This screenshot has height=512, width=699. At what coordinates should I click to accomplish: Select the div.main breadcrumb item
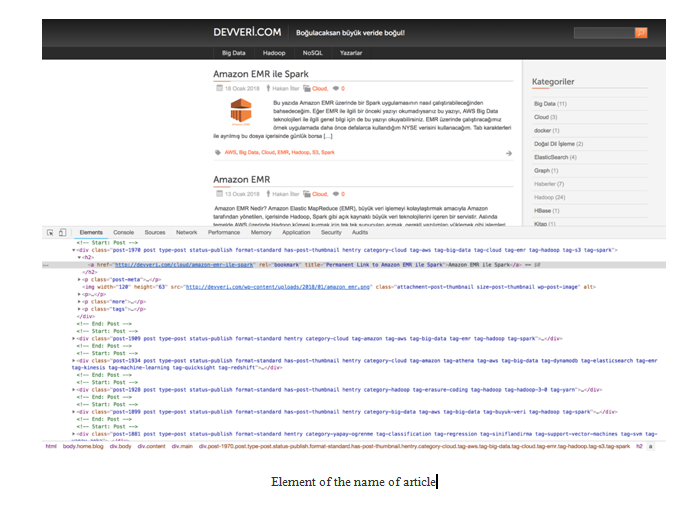[182, 446]
